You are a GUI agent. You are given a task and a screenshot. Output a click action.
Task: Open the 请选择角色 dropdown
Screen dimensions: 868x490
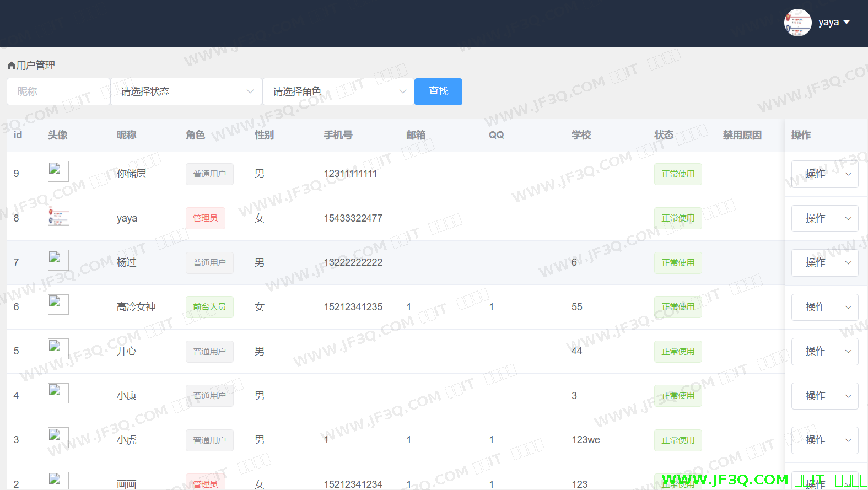pyautogui.click(x=338, y=91)
